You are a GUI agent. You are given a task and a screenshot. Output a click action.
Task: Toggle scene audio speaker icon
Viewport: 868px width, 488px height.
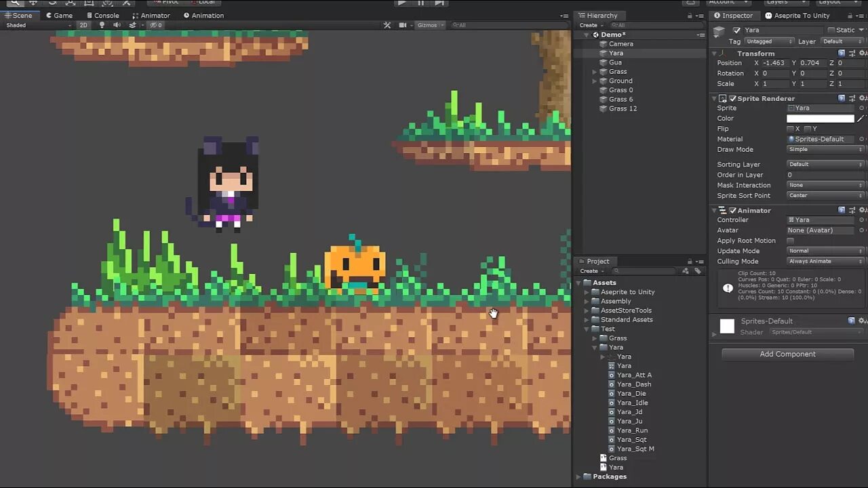click(x=117, y=25)
